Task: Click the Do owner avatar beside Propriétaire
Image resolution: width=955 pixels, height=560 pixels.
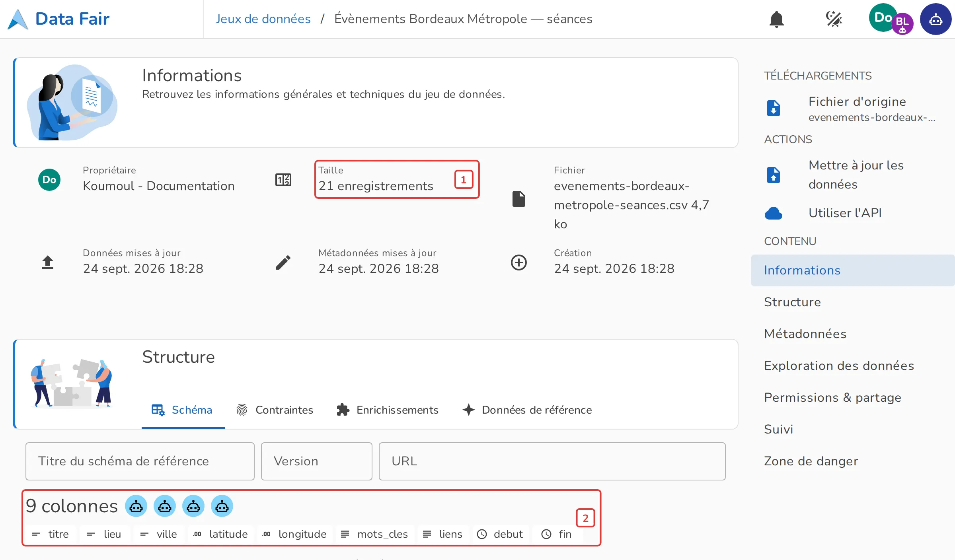Action: click(49, 180)
